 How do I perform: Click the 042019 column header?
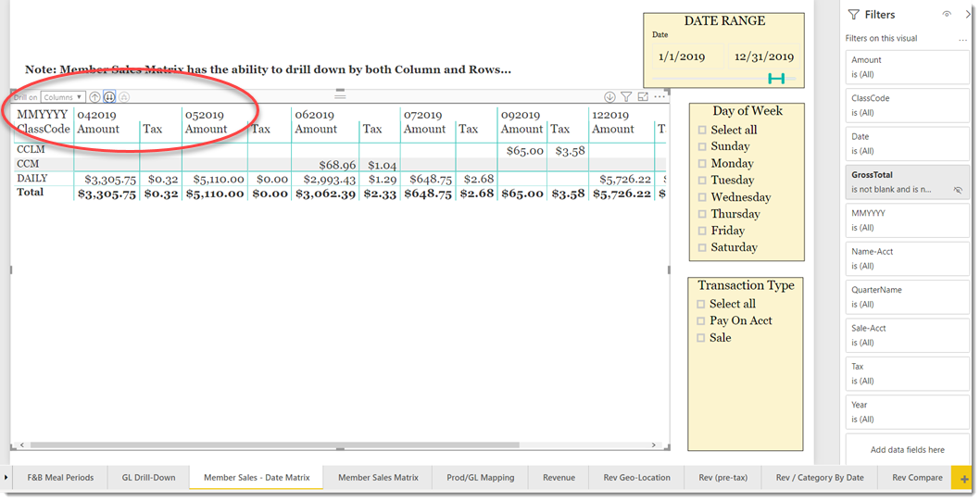pyautogui.click(x=97, y=115)
